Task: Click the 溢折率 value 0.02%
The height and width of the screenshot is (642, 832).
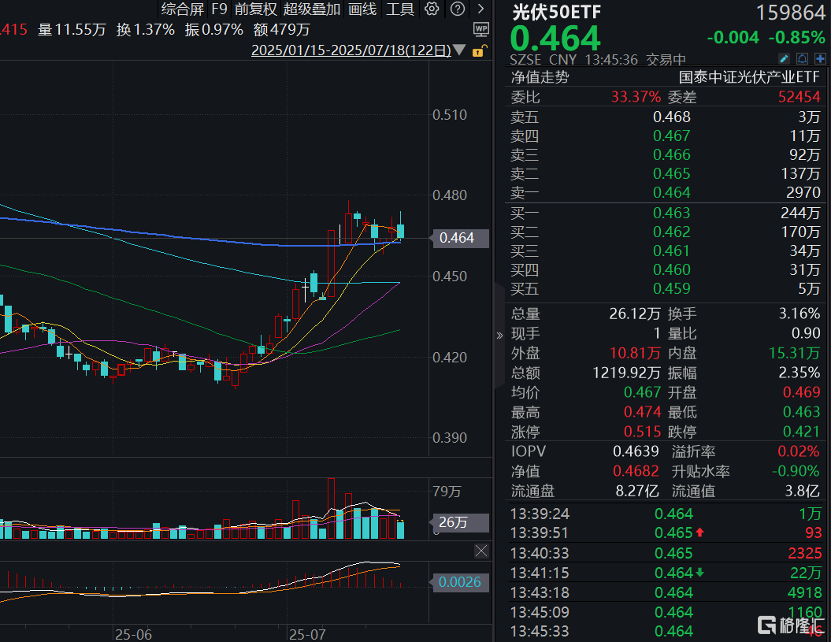Action: tap(799, 452)
